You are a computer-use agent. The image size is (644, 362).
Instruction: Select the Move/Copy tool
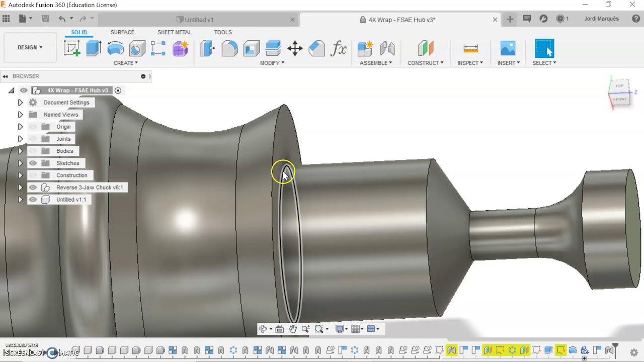pyautogui.click(x=295, y=48)
